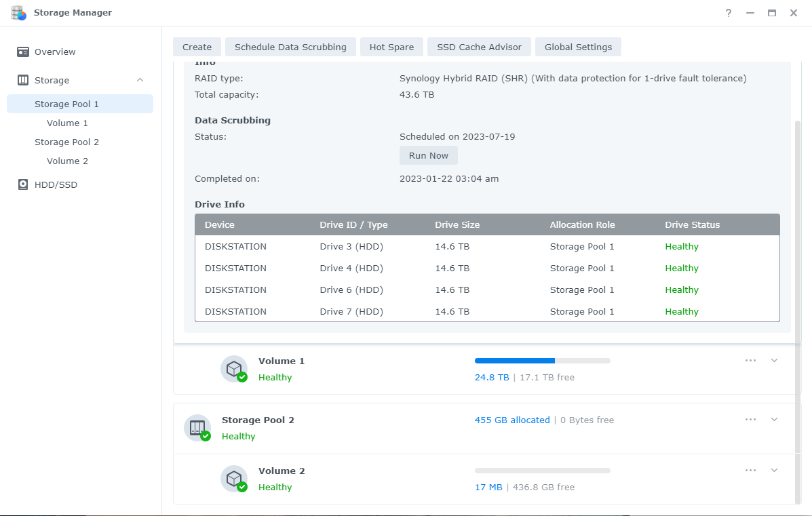Click the 17 MB used value

point(488,487)
